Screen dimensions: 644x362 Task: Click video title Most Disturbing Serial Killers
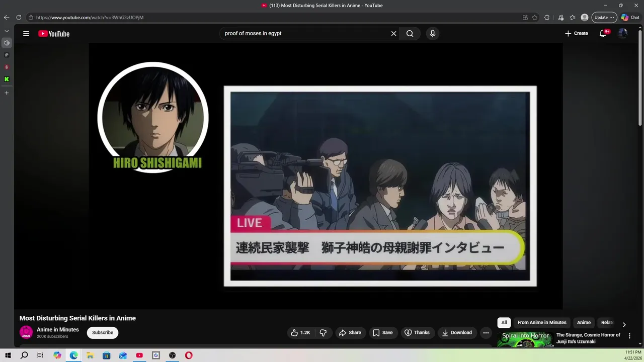coord(77,318)
